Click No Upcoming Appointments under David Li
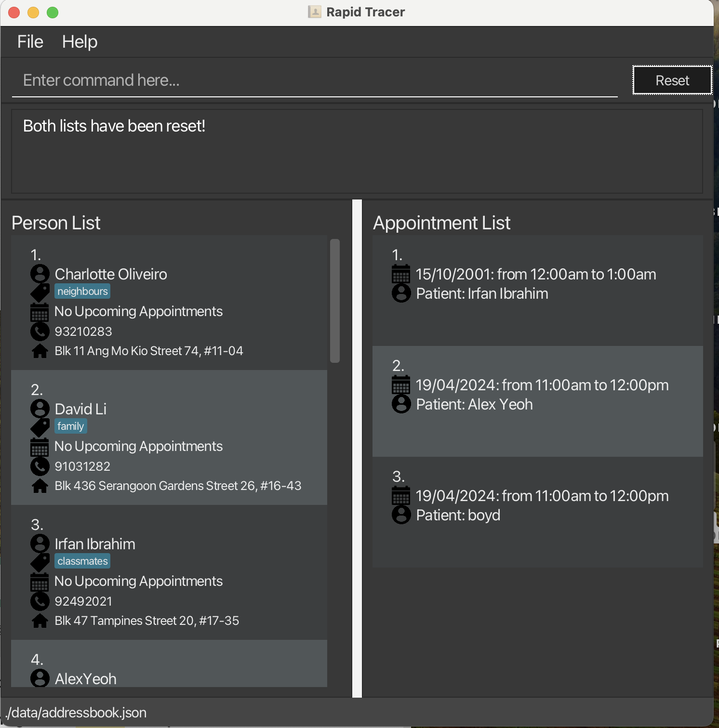This screenshot has width=719, height=728. coord(139,446)
